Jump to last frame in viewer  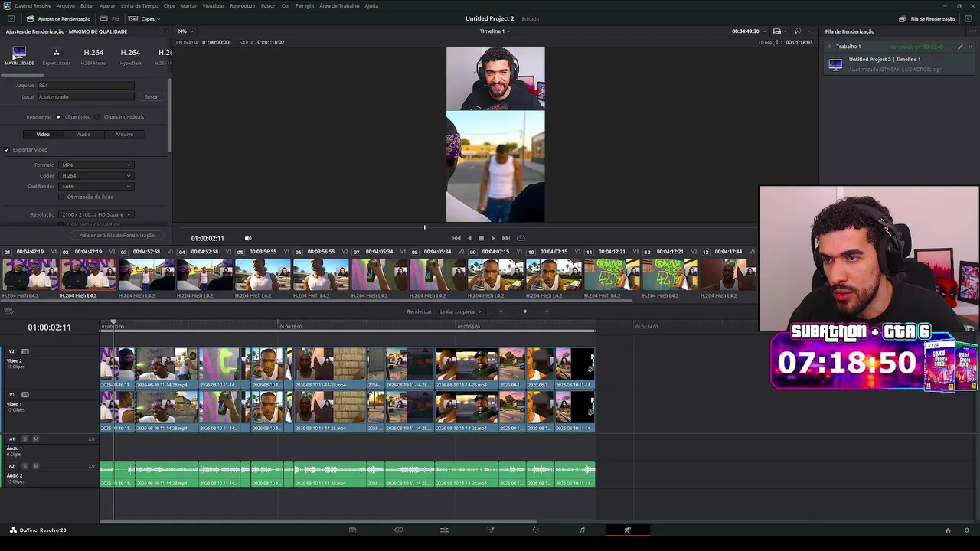[505, 238]
